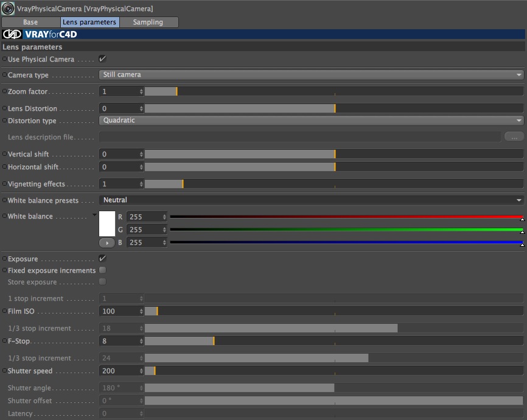Viewport: 527px width, 420px height.
Task: Collapse the White balance color expander triangle
Action: (94, 215)
